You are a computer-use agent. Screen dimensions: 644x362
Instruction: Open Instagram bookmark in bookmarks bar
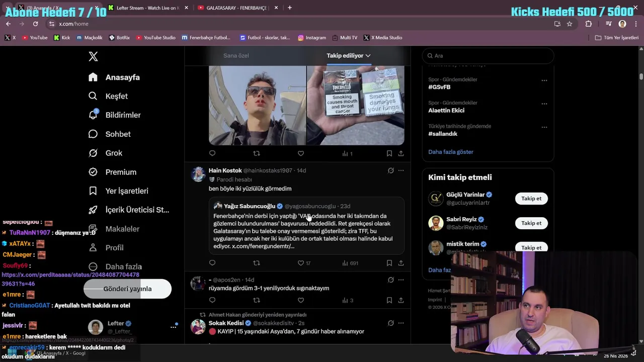tap(312, 38)
